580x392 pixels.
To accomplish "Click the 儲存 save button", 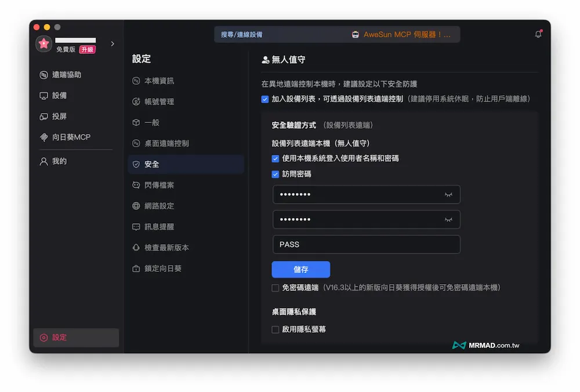I will tap(300, 270).
